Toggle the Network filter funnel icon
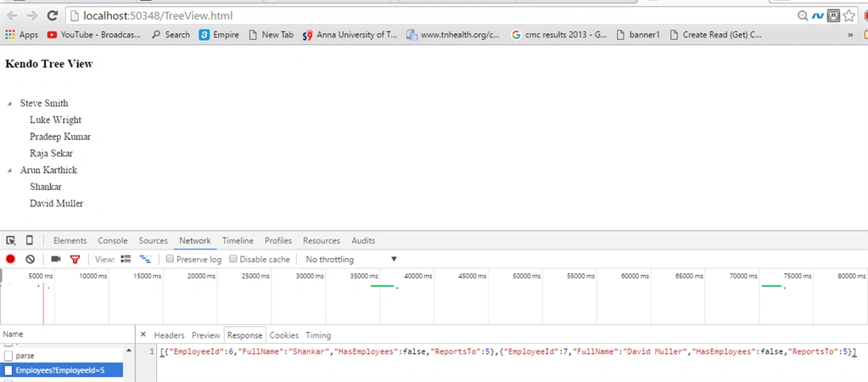The image size is (868, 382). tap(75, 259)
